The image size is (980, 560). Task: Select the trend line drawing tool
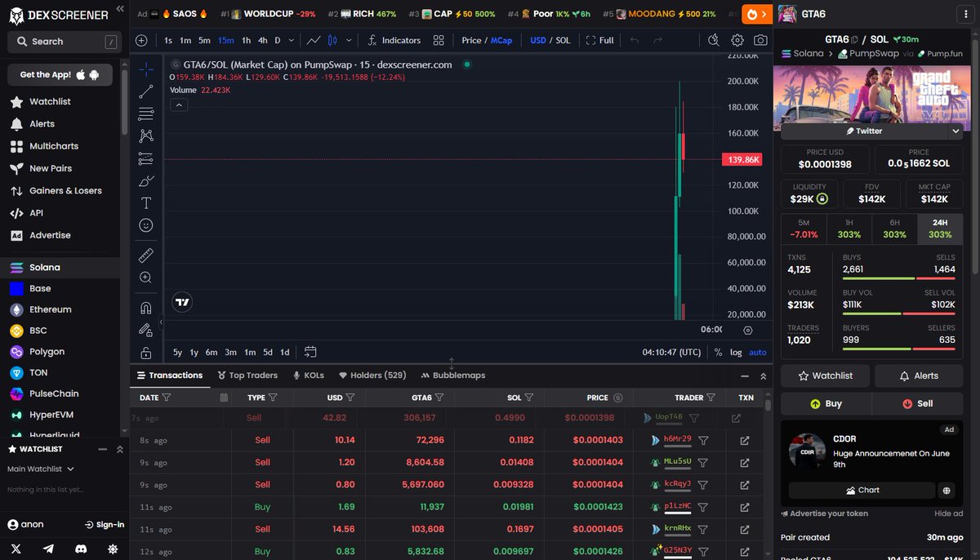145,91
